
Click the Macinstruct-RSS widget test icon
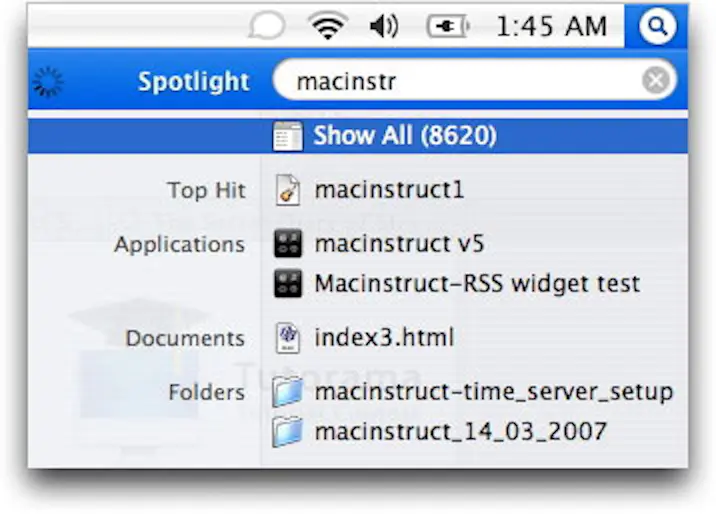tap(288, 283)
